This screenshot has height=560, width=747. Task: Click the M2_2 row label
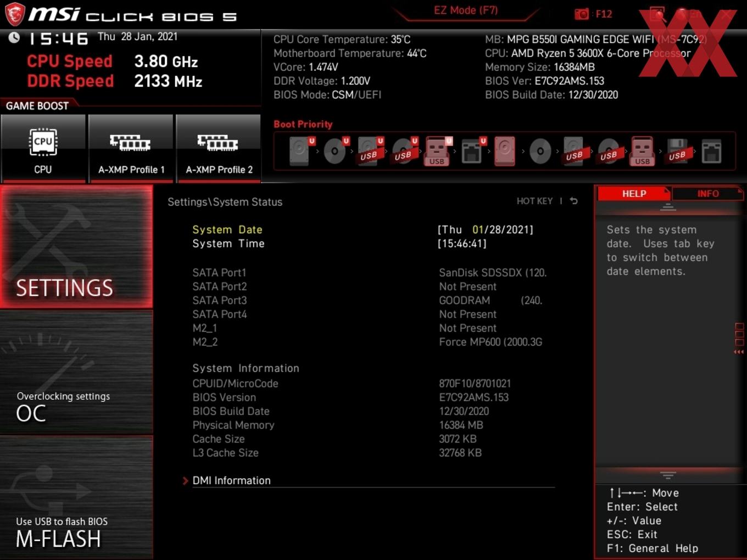205,341
